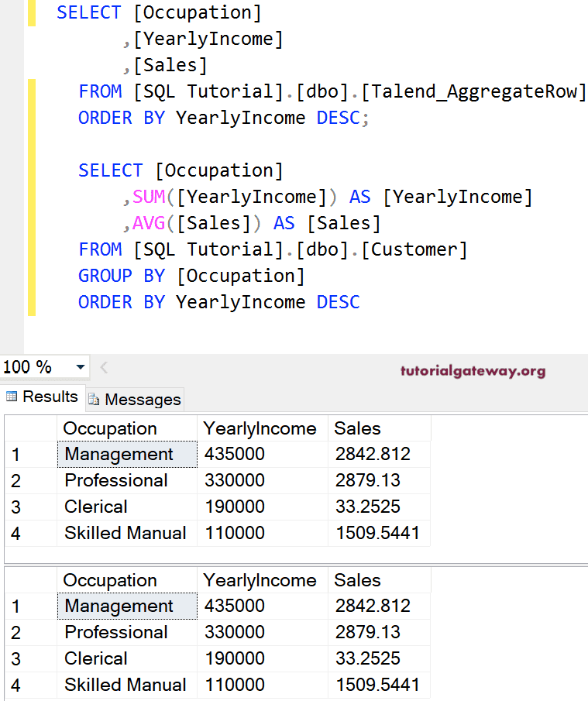Screen dimensions: 588x701
Task: Open the Results tab
Action: (x=50, y=397)
